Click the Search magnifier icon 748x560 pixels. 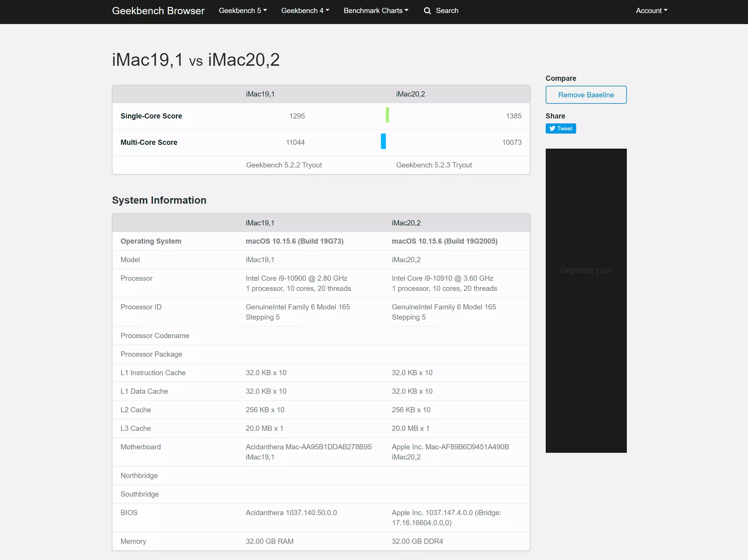point(427,11)
